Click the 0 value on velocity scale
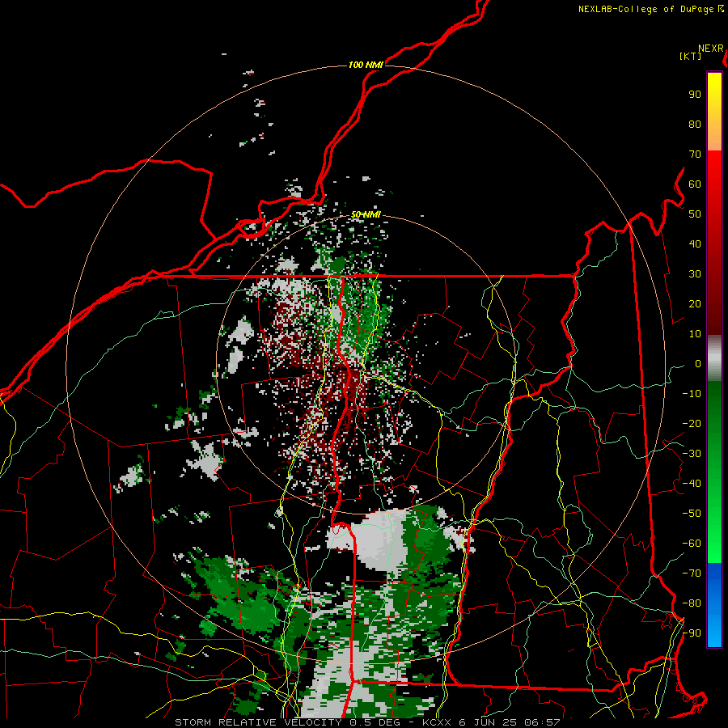728x728 pixels. (698, 363)
